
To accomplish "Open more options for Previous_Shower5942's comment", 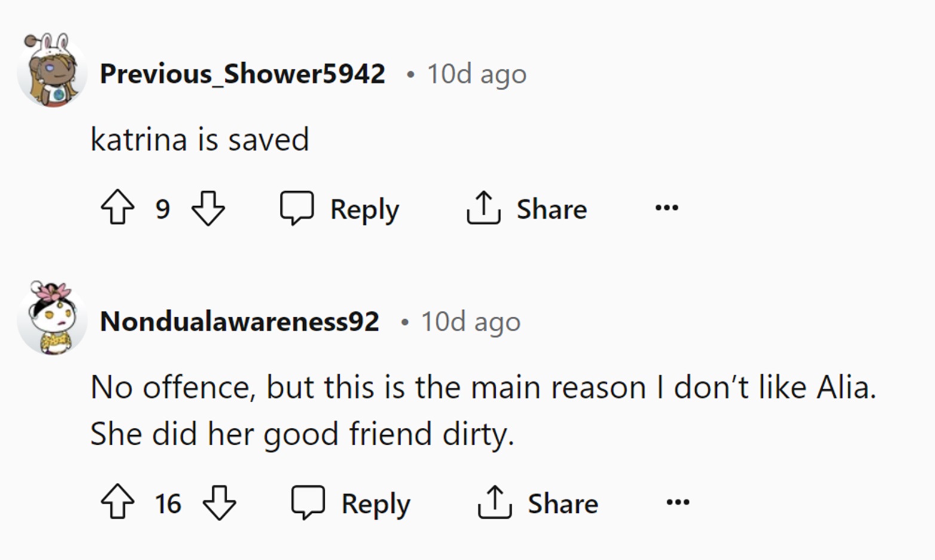I will pos(667,208).
